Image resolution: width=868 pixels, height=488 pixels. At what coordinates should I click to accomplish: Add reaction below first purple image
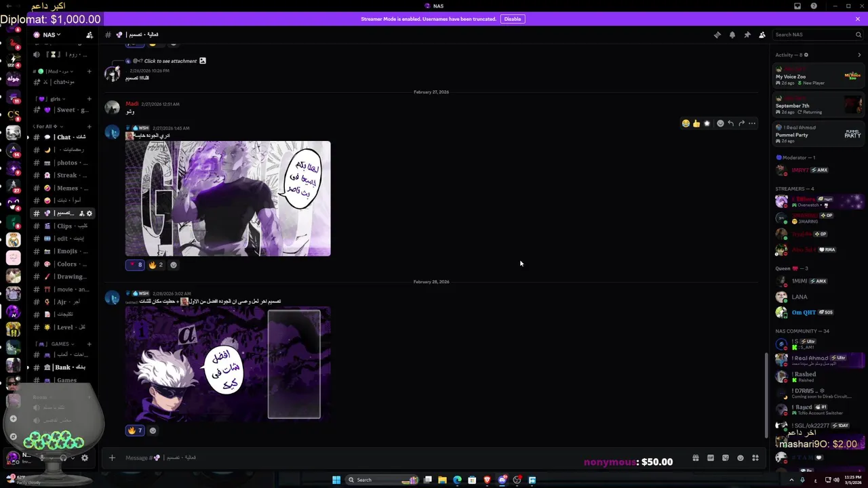click(x=174, y=265)
